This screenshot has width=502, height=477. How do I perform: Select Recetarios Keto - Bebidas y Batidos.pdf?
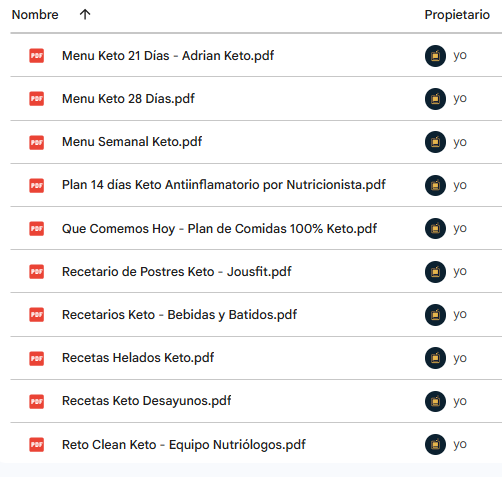[179, 315]
